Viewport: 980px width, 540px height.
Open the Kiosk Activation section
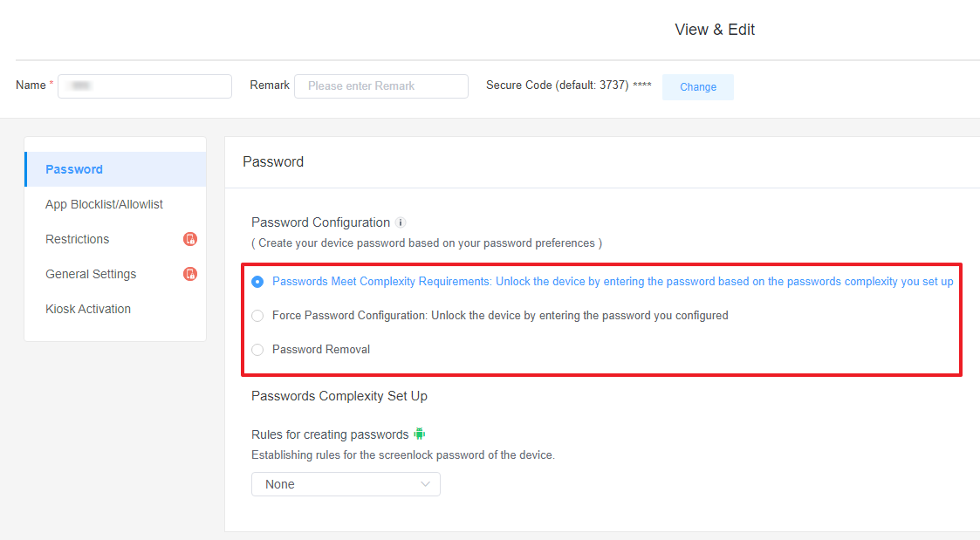tap(87, 309)
